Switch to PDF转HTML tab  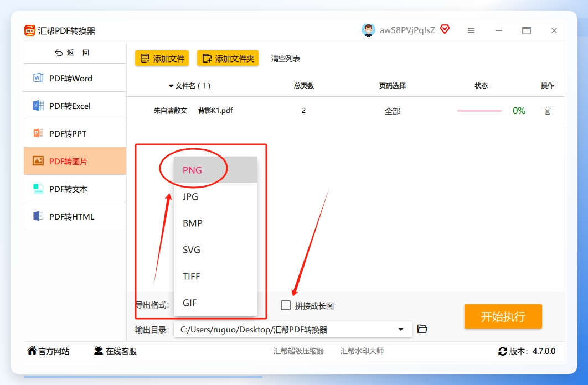pyautogui.click(x=75, y=216)
